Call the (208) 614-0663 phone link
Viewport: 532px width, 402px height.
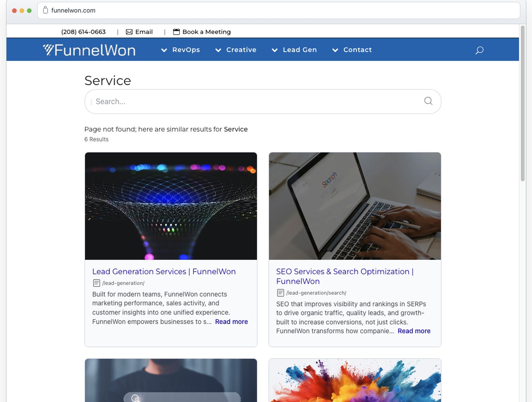(x=83, y=32)
